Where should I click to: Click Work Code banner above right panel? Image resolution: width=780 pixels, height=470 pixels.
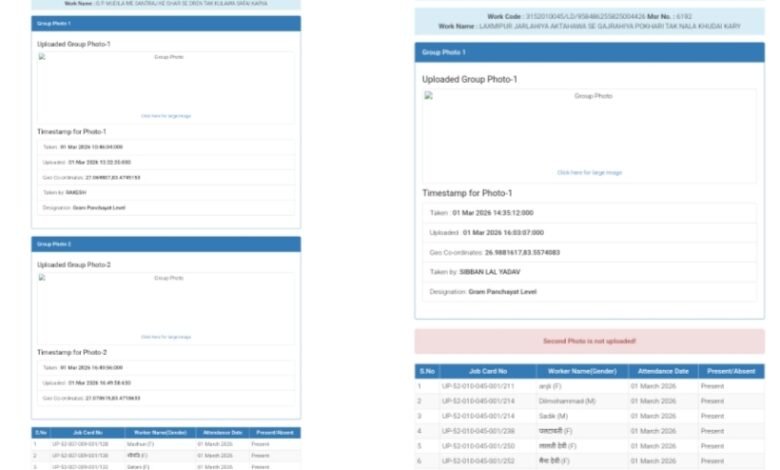(589, 21)
